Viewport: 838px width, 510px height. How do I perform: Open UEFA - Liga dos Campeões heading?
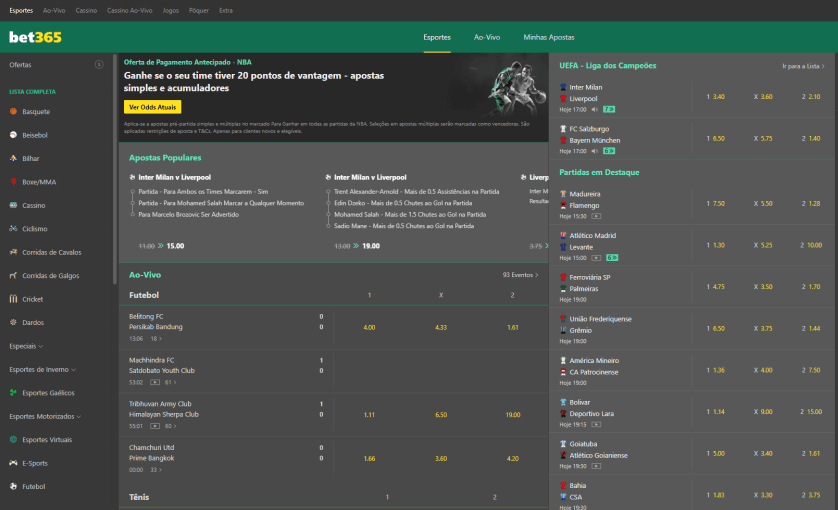tap(608, 66)
